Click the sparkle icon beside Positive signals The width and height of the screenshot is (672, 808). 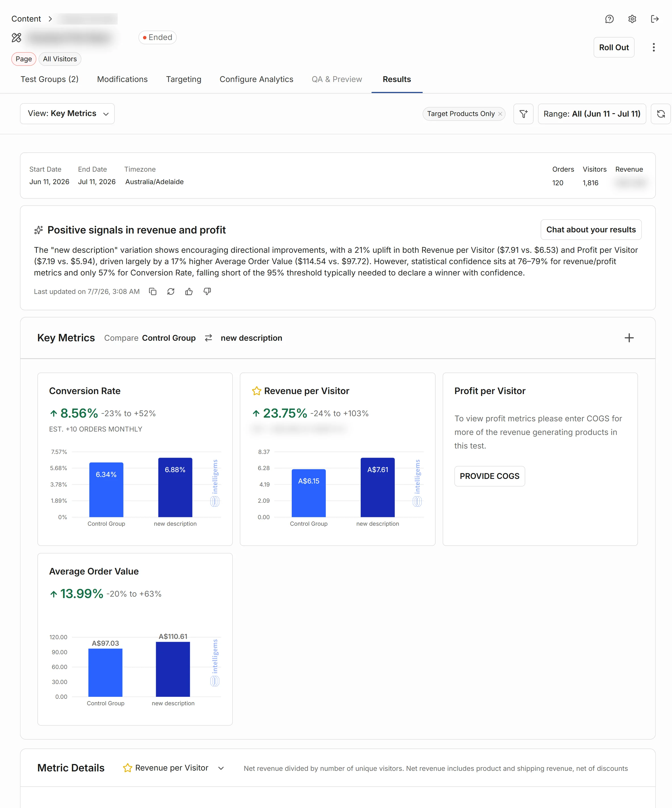pyautogui.click(x=39, y=230)
